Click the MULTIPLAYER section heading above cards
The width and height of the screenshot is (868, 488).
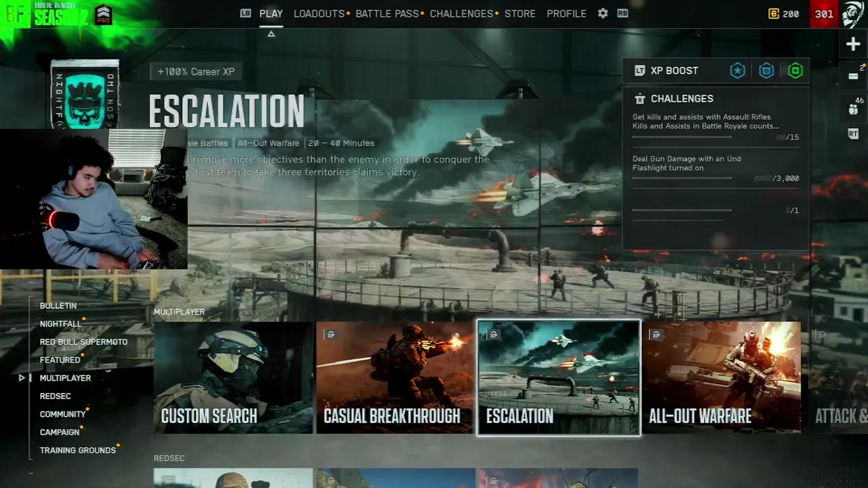[179, 312]
